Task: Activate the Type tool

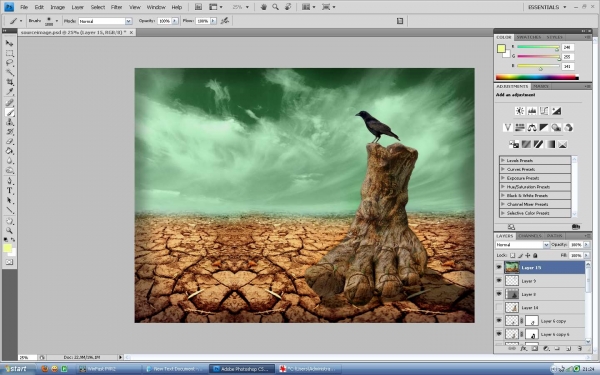Action: pyautogui.click(x=10, y=191)
